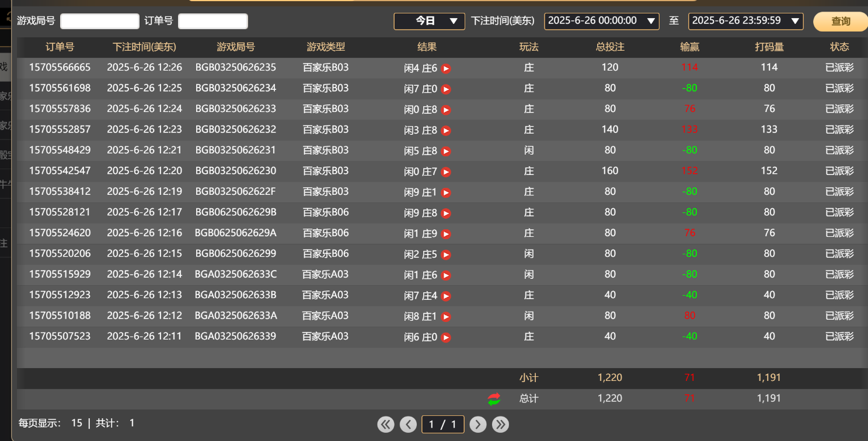This screenshot has width=868, height=441.
Task: Play replay for order 15705566665
Action: click(446, 68)
